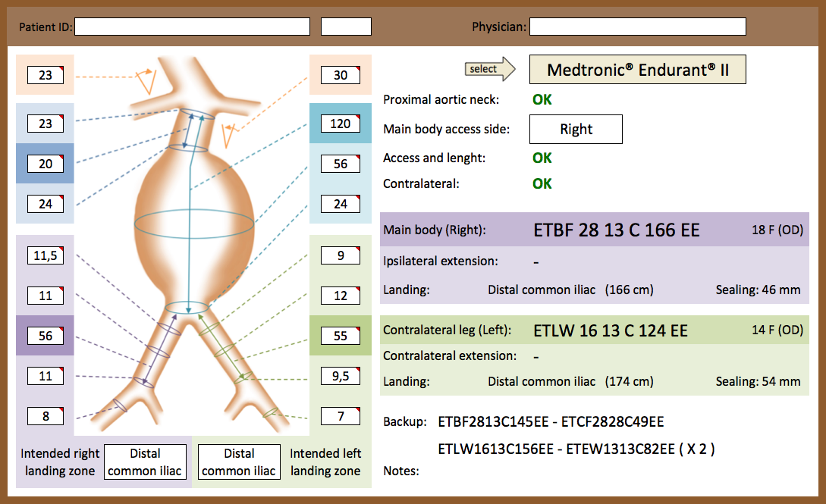The image size is (826, 504).
Task: Select the 120 value field
Action: 341,124
